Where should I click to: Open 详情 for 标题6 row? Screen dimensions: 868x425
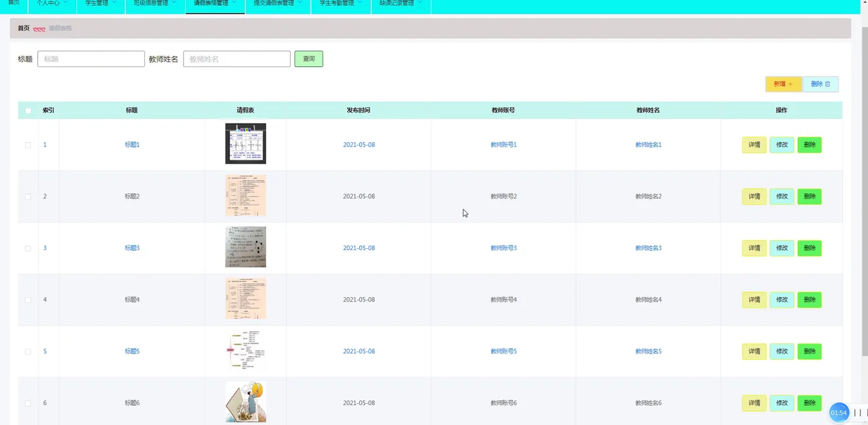[x=755, y=403]
